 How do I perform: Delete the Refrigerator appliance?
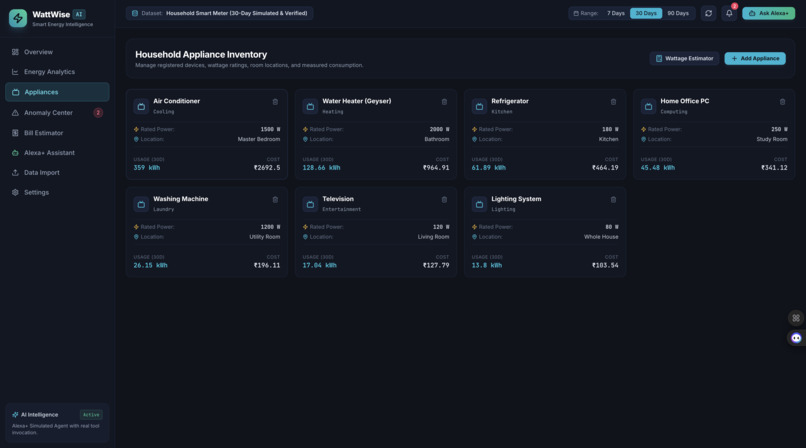tap(613, 102)
